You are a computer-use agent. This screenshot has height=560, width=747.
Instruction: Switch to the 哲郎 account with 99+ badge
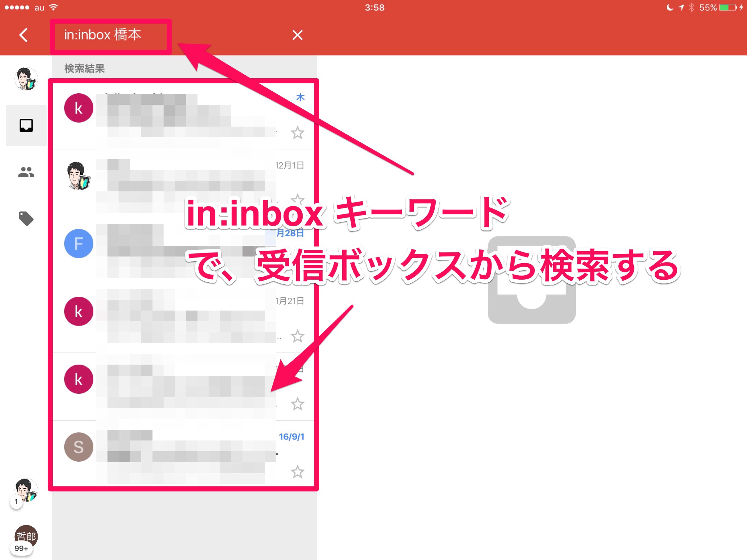click(x=26, y=537)
